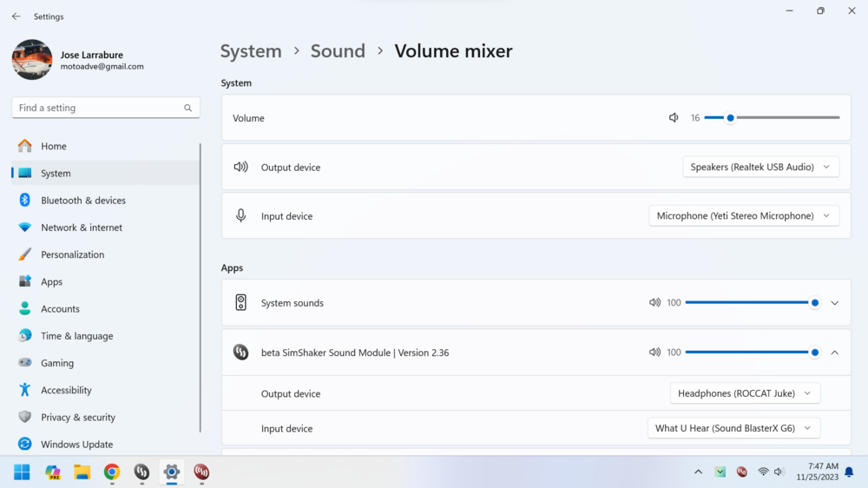Mute SimShaker Sound Module volume icon

click(654, 353)
